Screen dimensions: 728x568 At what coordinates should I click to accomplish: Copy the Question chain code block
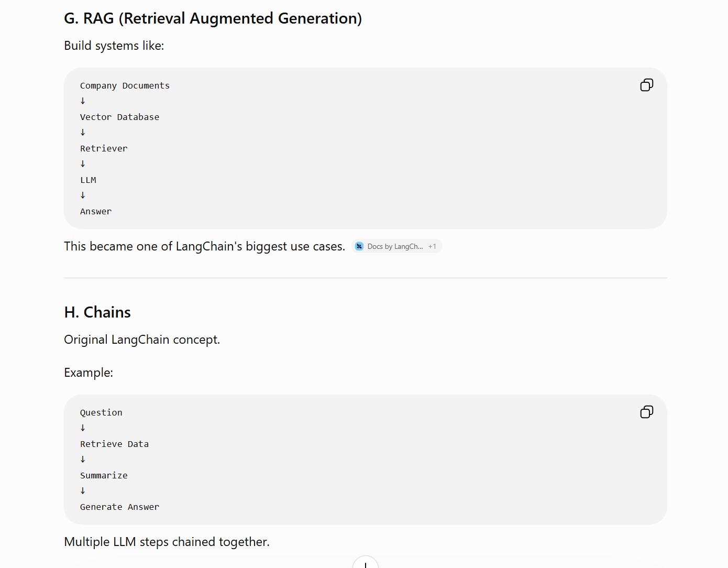[x=647, y=412]
